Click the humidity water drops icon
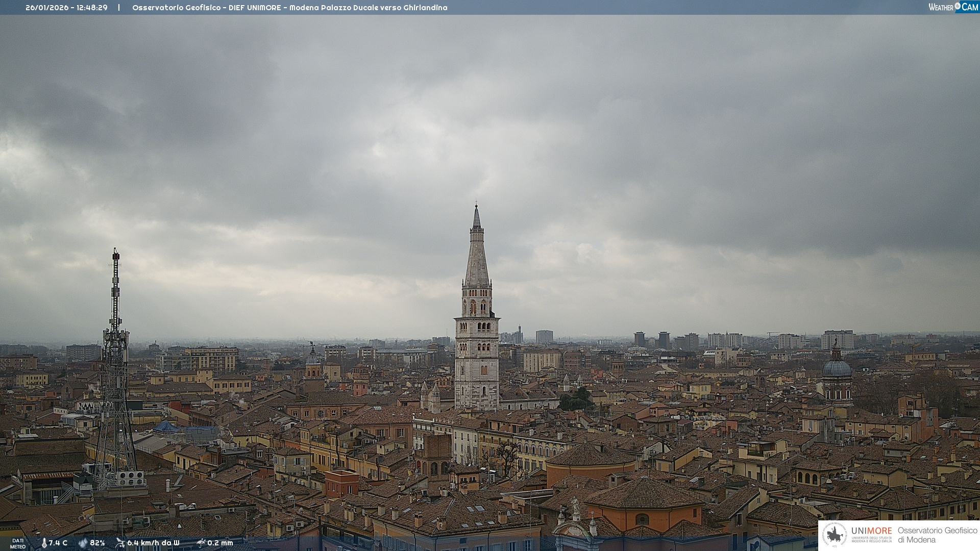This screenshot has width=980, height=551. [83, 543]
